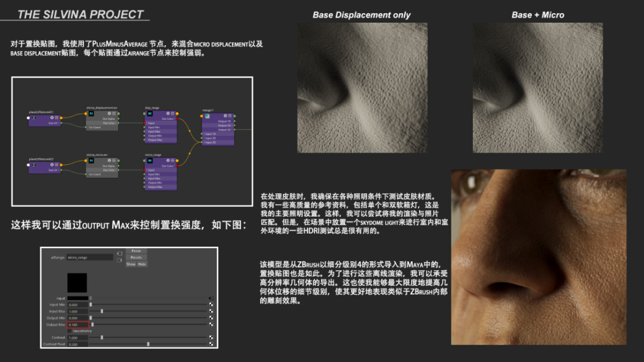Viewport: 644px width, 362px height.
Task: Click the round solo icon on merger1 node
Action: 225,116
